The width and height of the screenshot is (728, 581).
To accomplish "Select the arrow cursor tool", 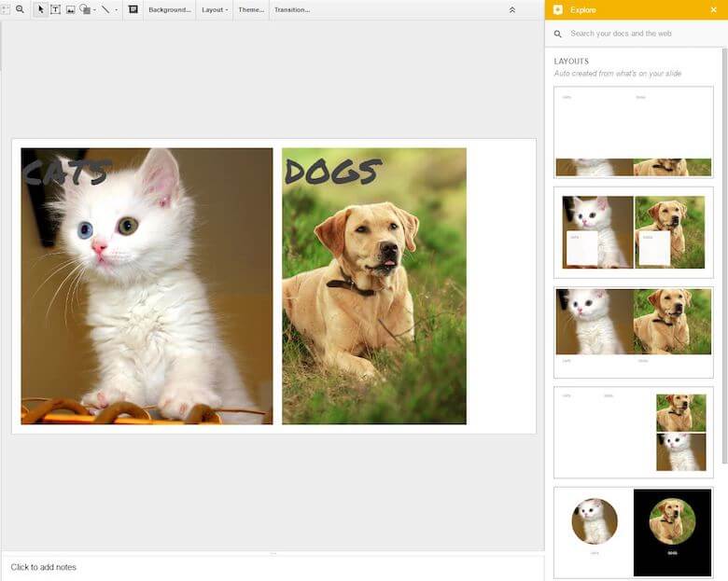I will pos(40,9).
